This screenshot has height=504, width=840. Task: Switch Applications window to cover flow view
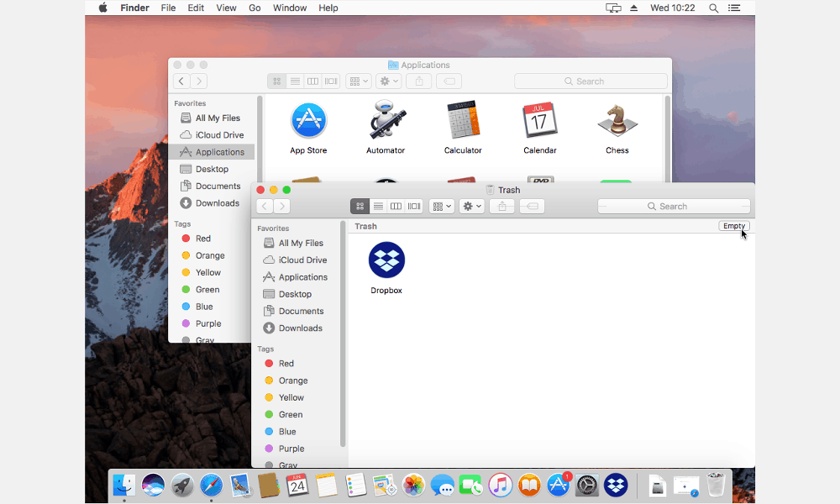click(x=331, y=81)
